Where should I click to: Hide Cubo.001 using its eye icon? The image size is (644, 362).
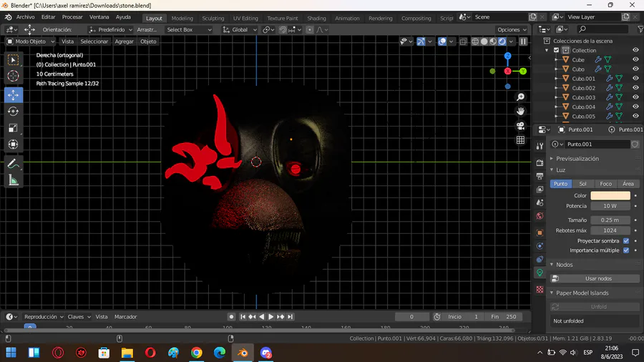pos(635,79)
